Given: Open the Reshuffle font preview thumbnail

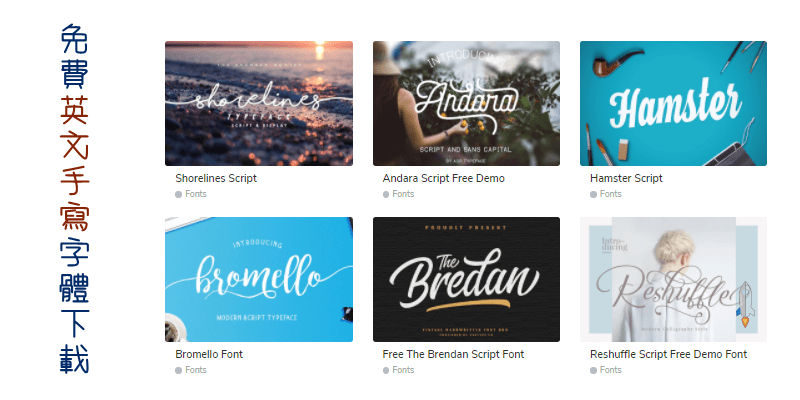Looking at the screenshot, I should pos(673,280).
